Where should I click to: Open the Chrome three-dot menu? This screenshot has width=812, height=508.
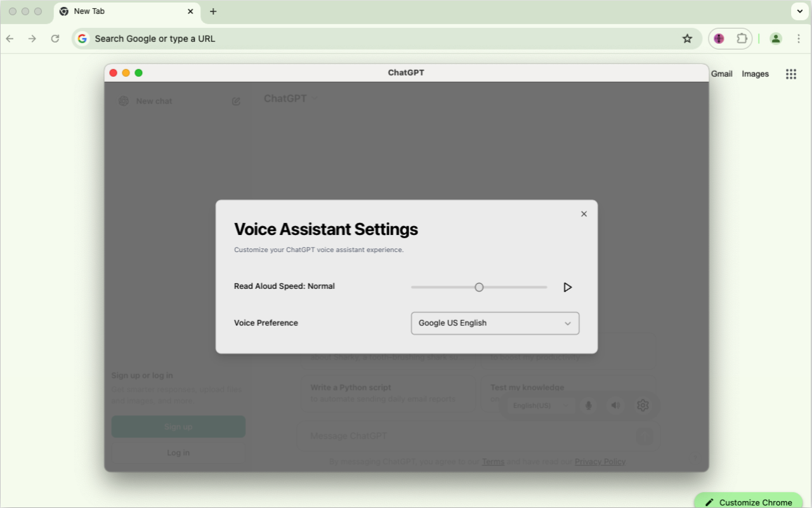(x=799, y=39)
